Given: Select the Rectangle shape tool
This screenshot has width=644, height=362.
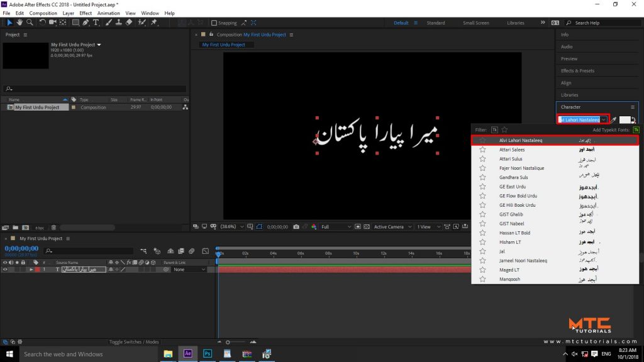Looking at the screenshot, I should tap(75, 23).
